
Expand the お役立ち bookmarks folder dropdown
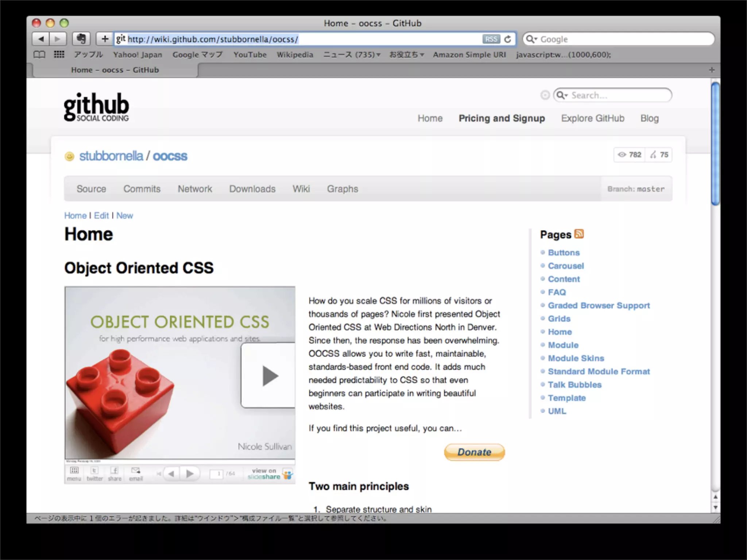click(406, 55)
